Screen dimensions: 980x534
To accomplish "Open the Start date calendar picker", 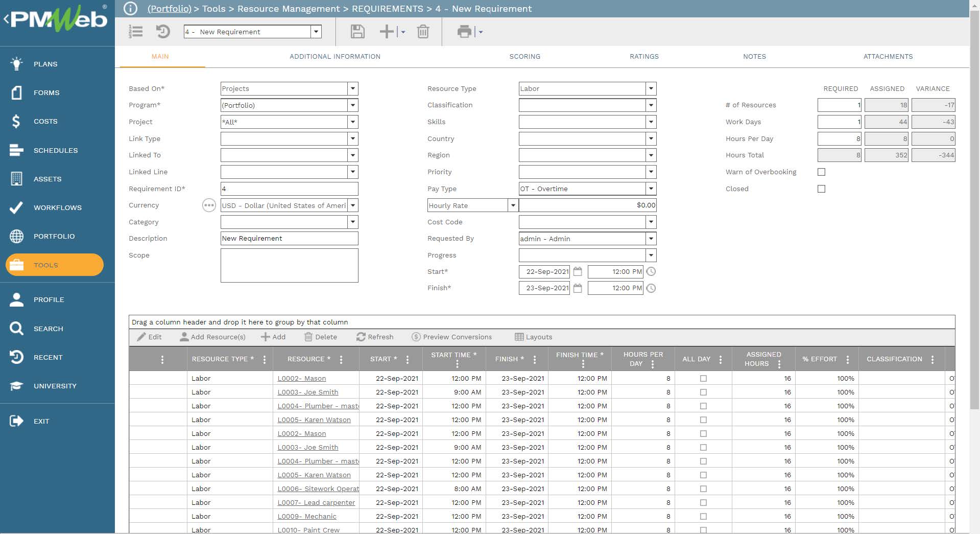I will click(578, 271).
